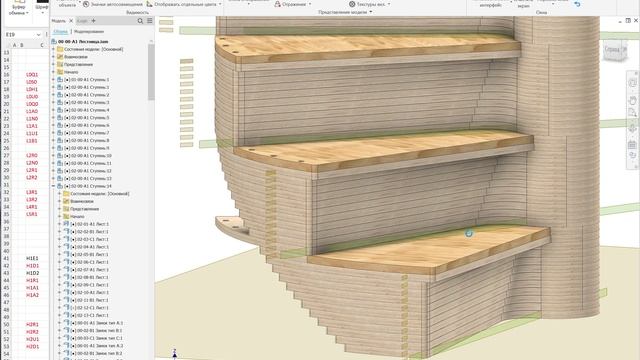Click the assembly icon of 02-00-A1 Ступень:14
The width and height of the screenshot is (640, 360).
[60, 186]
